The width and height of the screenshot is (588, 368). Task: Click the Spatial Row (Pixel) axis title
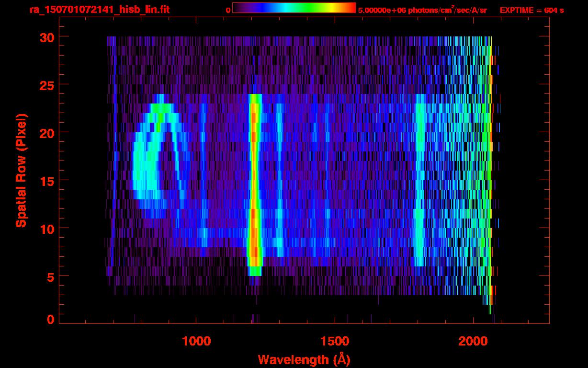pos(21,170)
